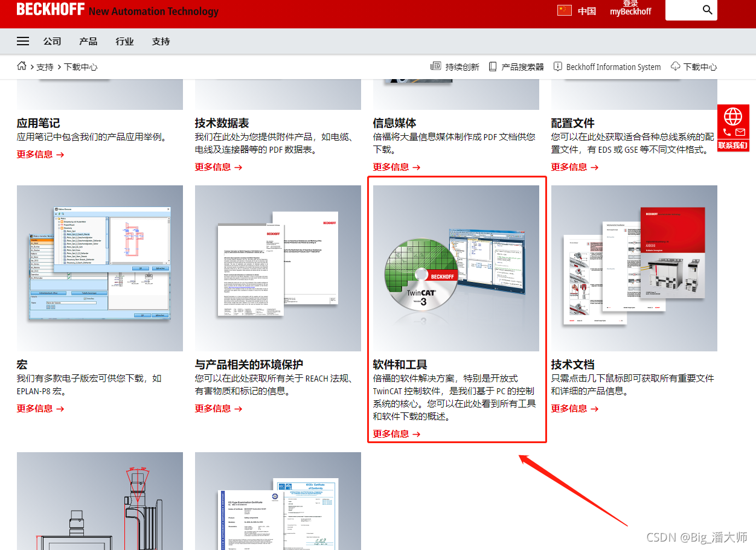The height and width of the screenshot is (550, 756).
Task: Open the 支持 menu
Action: [161, 41]
